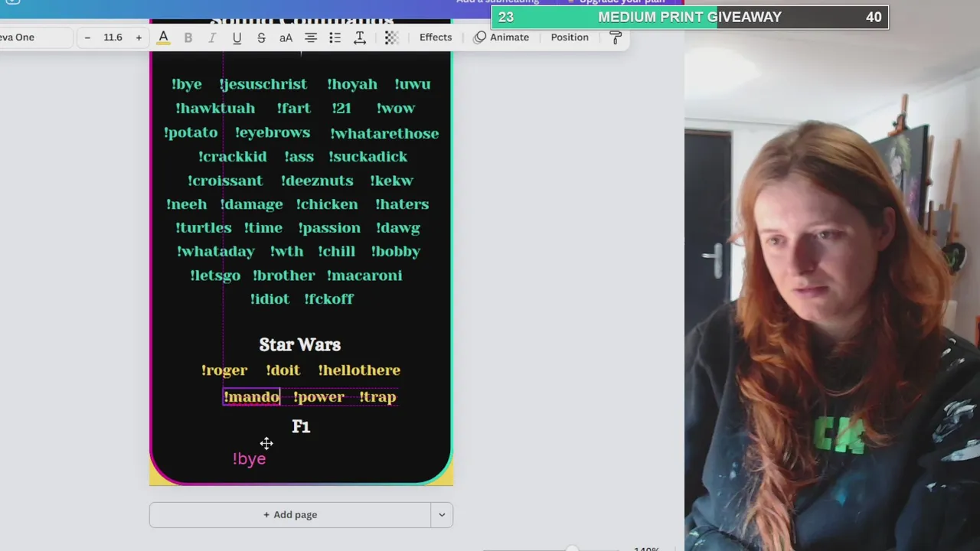980x551 pixels.
Task: Click the !letsgo command text
Action: click(x=215, y=275)
